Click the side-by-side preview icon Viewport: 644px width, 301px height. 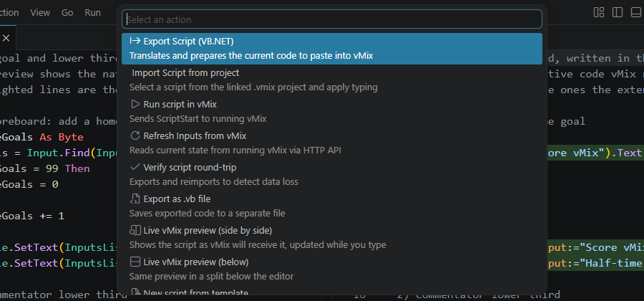135,230
